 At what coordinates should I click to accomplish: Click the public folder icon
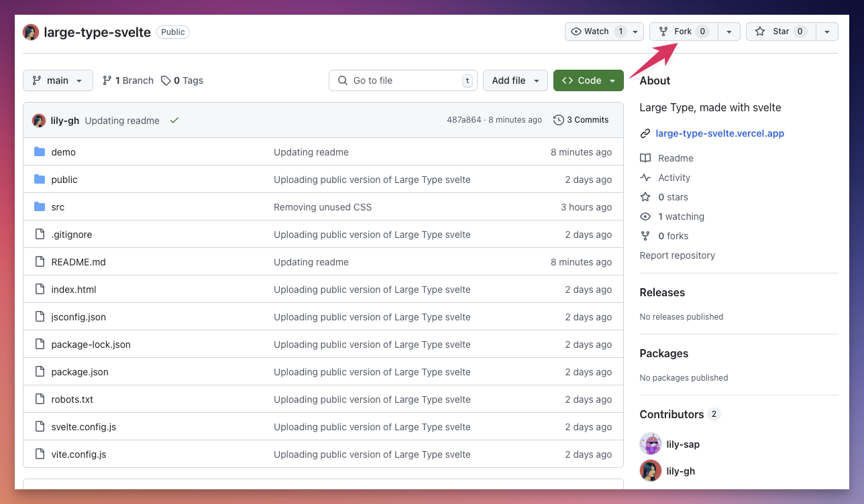point(40,180)
